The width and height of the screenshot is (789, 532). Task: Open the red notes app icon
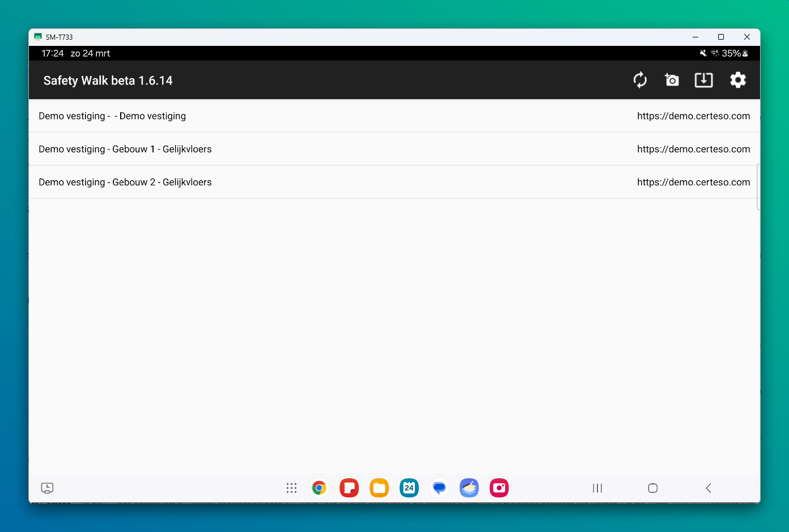click(349, 488)
